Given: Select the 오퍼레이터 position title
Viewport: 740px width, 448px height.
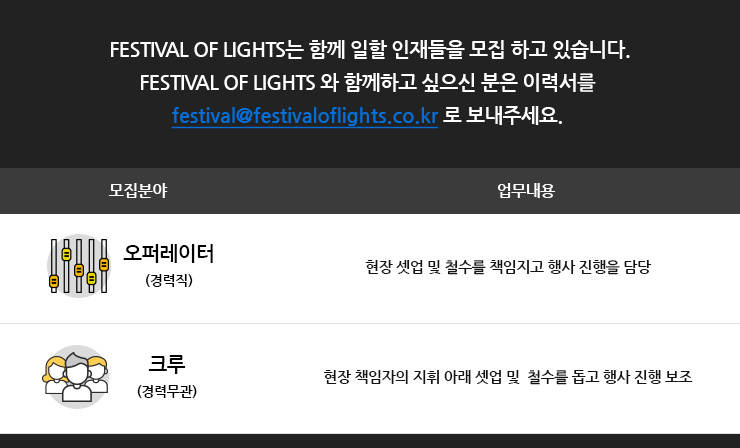Looking at the screenshot, I should pos(168,253).
